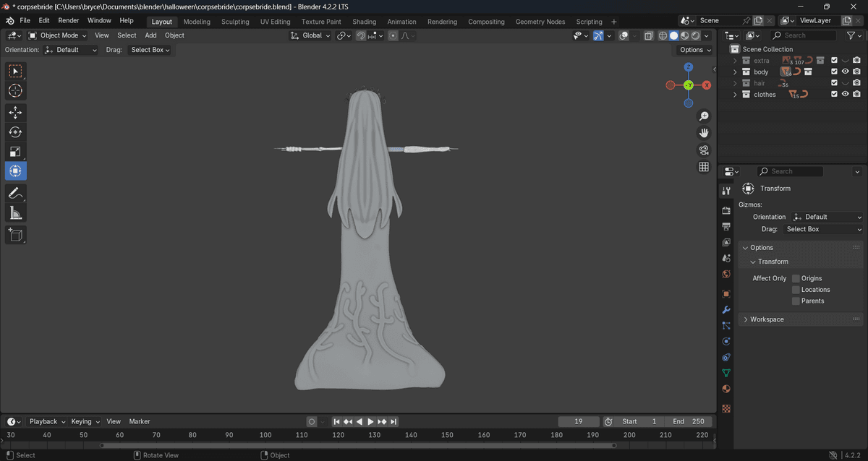Activate the 3D Cursor tool
The image size is (868, 461).
point(15,91)
